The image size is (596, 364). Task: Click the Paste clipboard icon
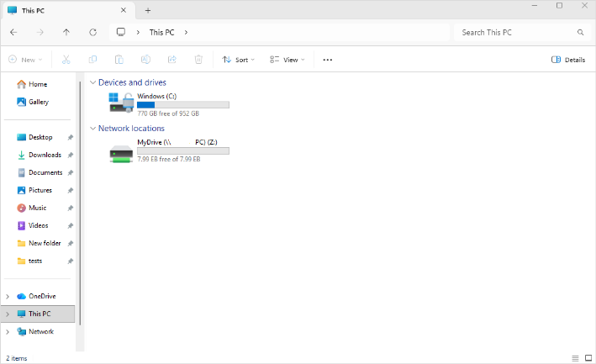click(x=119, y=60)
